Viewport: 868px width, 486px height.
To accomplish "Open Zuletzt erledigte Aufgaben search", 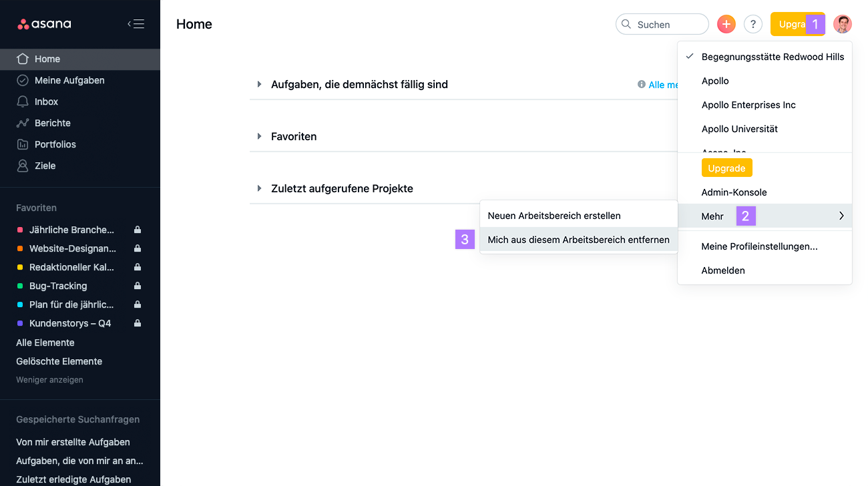I will [73, 479].
